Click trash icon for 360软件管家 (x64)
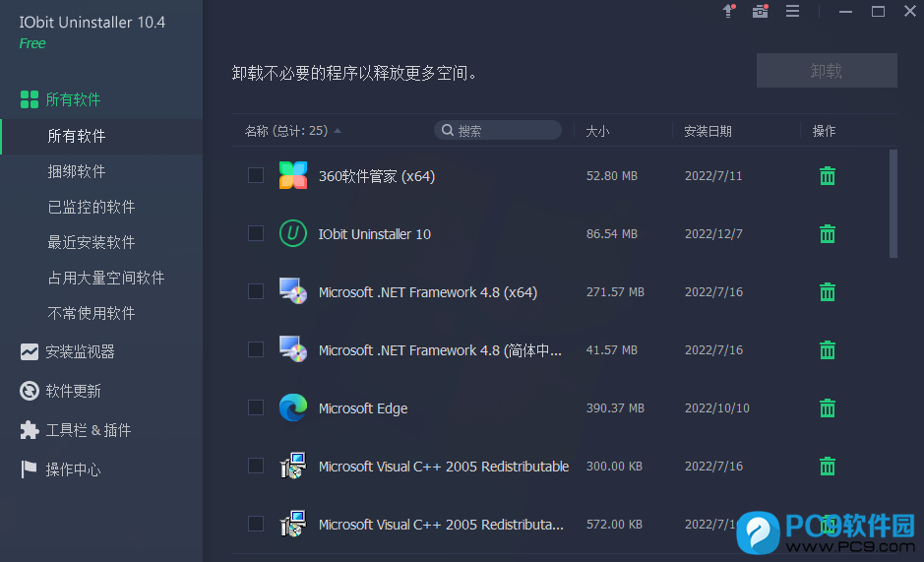 (x=828, y=176)
